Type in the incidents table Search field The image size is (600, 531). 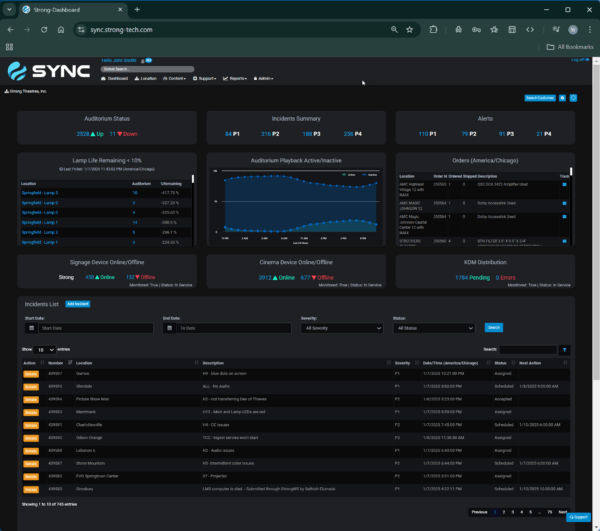[x=527, y=350]
